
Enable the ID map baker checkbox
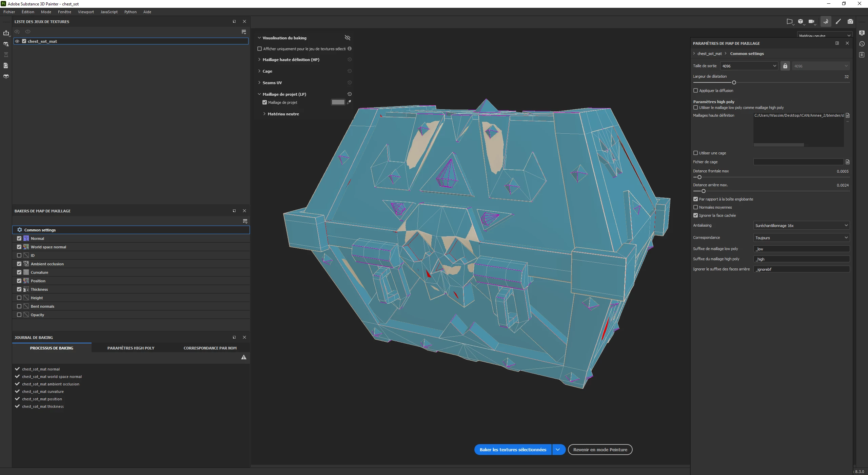point(19,255)
